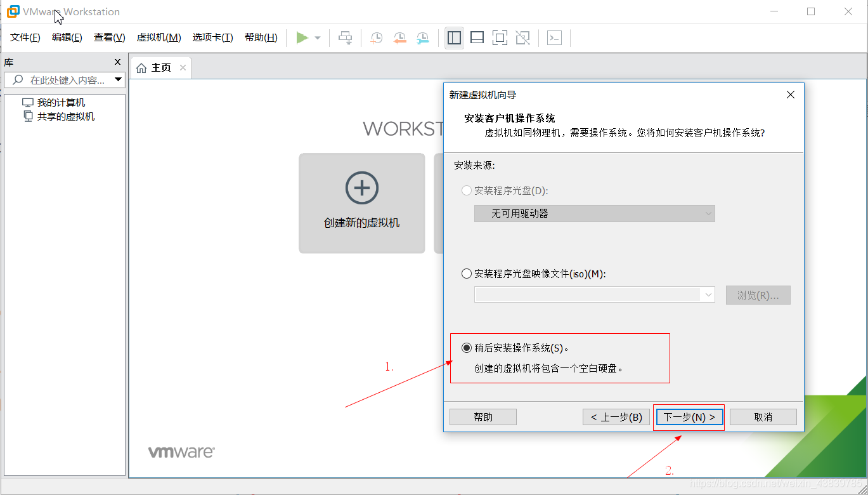Open the 虚拟机(M) menu

point(159,37)
